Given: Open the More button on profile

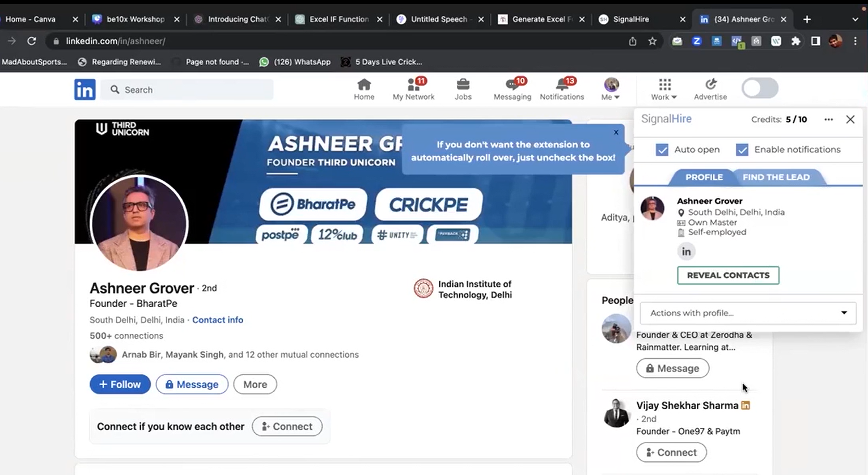Looking at the screenshot, I should point(255,384).
